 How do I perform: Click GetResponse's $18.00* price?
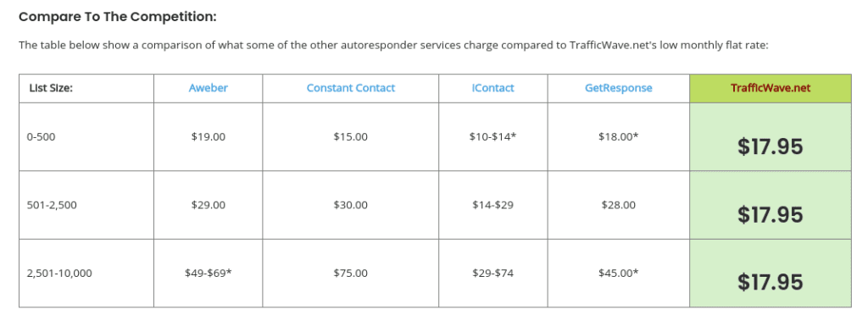click(618, 136)
